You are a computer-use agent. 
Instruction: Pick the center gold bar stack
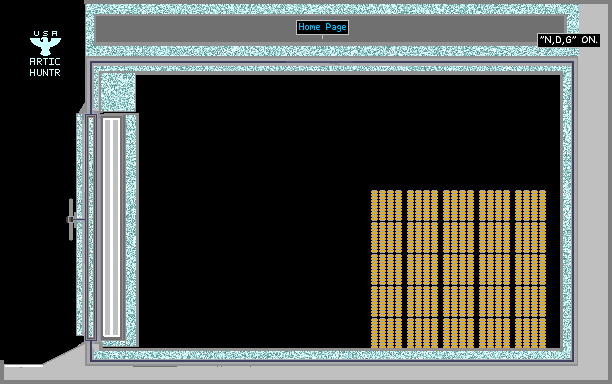pos(458,269)
